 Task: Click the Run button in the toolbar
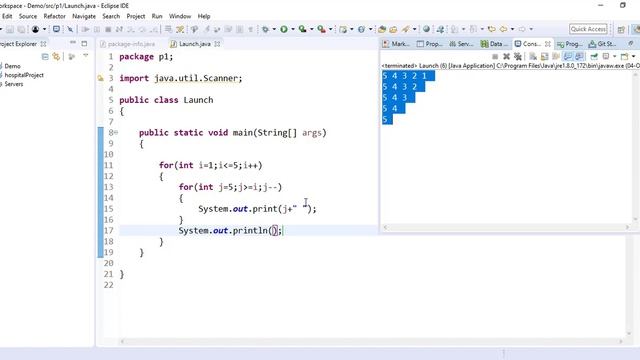point(284,29)
